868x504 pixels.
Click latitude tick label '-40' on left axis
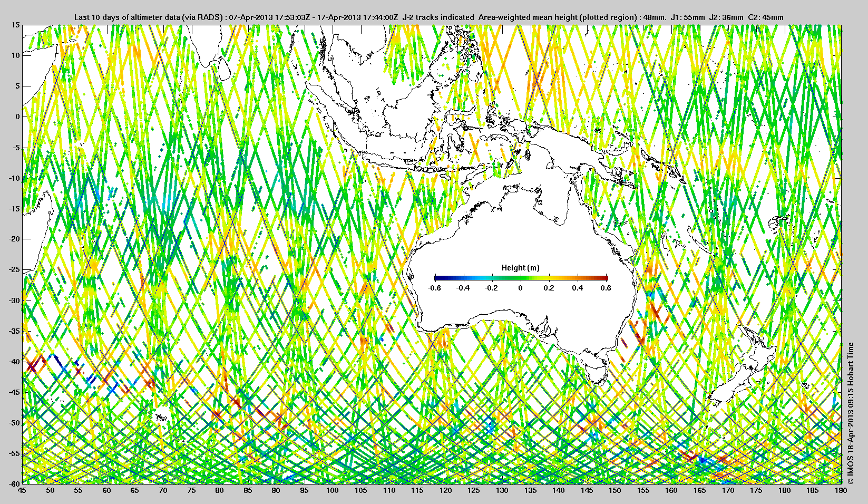(14, 362)
